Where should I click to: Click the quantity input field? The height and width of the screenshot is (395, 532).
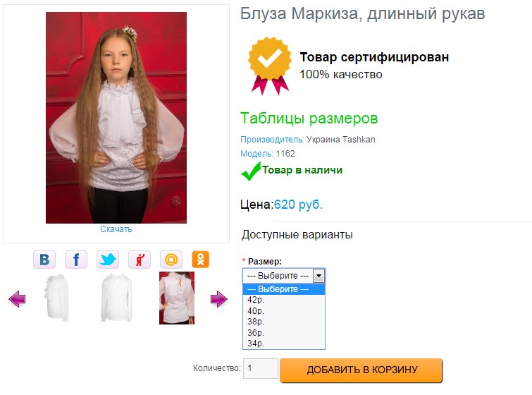click(x=260, y=369)
